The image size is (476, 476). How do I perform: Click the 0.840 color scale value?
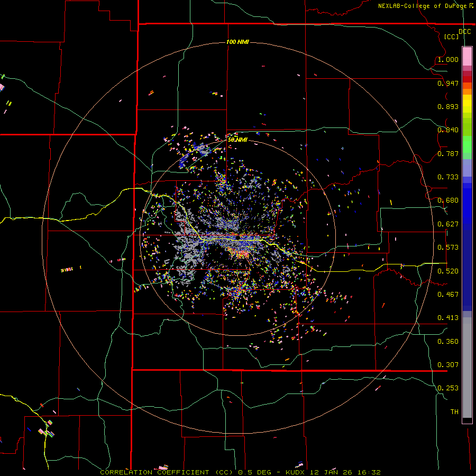pyautogui.click(x=448, y=130)
